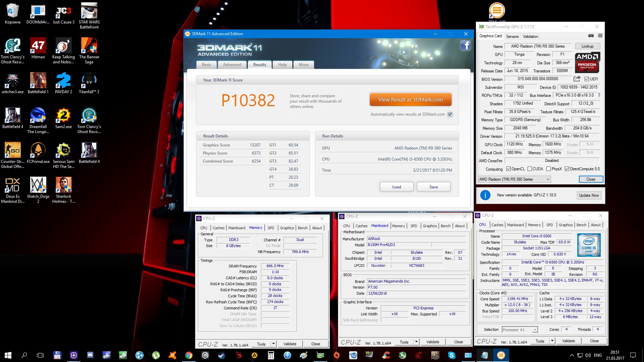Open witcher3.exe desktop icon
The image size is (644, 362).
(x=13, y=83)
